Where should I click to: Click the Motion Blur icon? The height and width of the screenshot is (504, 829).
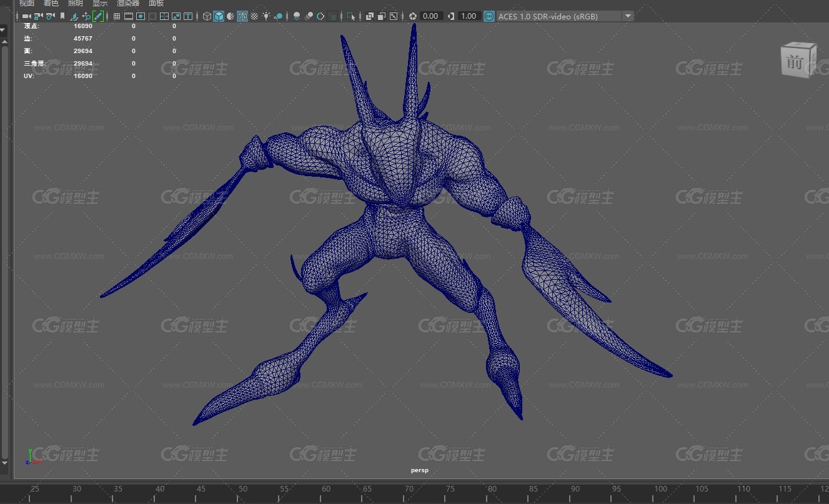[309, 16]
